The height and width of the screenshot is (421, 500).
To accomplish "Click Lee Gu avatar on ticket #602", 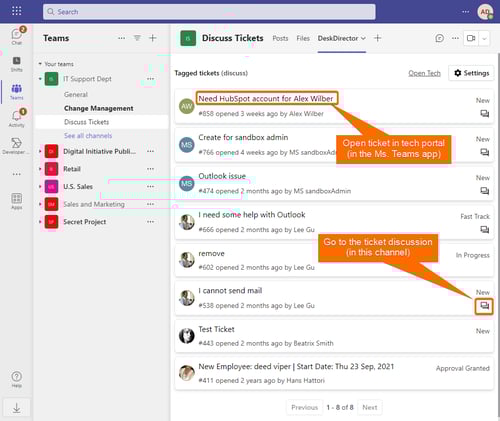I will pyautogui.click(x=187, y=260).
